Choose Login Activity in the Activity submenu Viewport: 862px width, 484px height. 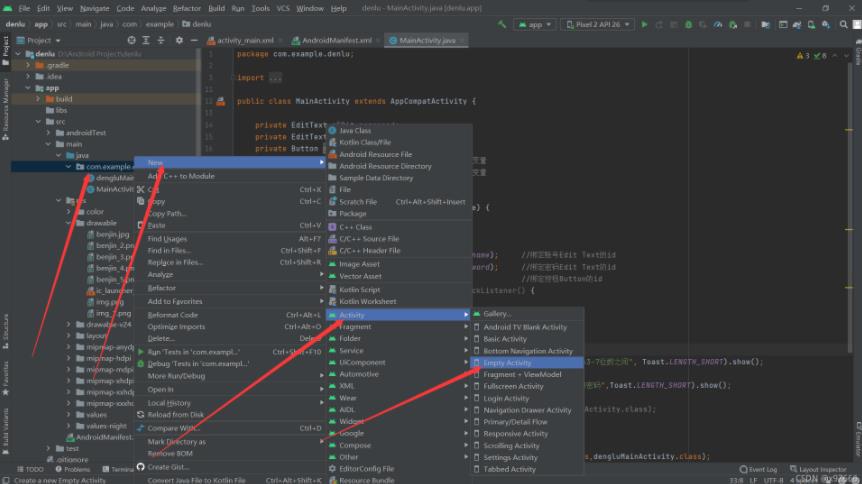pos(506,398)
